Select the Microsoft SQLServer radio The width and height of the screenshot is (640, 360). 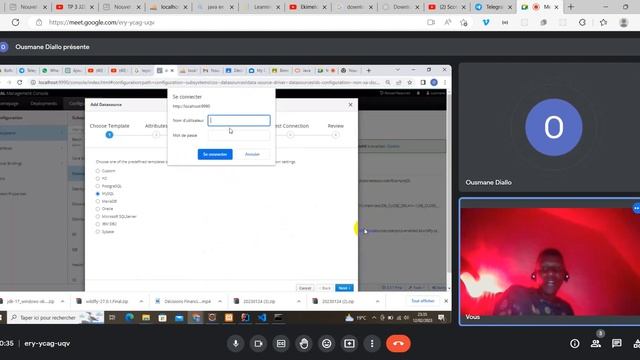(98, 216)
